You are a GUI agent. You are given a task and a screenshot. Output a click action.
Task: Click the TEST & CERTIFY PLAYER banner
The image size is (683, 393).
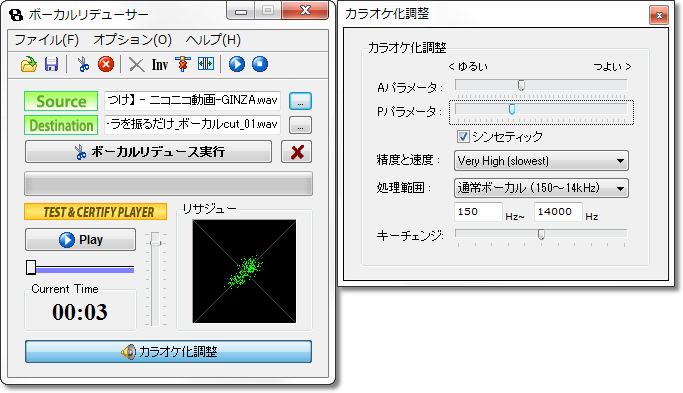click(x=95, y=212)
